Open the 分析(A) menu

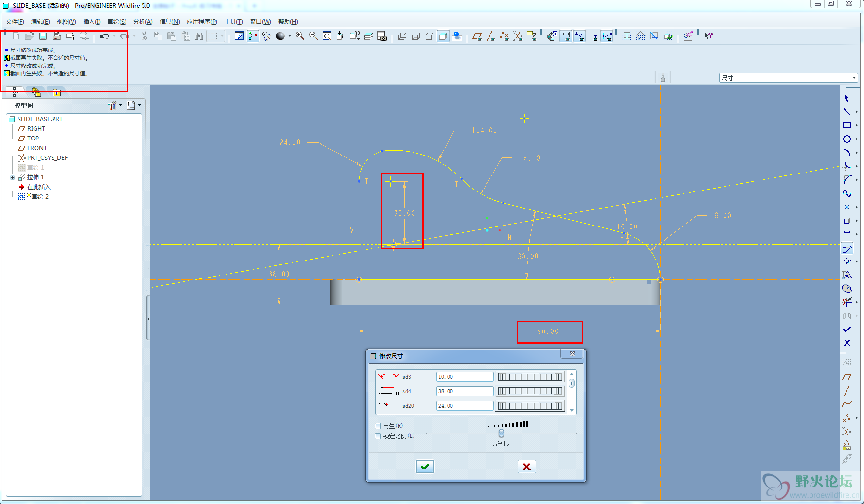coord(143,22)
